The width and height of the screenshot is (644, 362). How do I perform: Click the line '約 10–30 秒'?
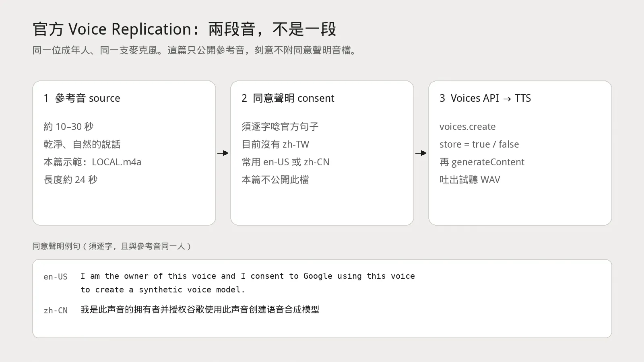(68, 127)
